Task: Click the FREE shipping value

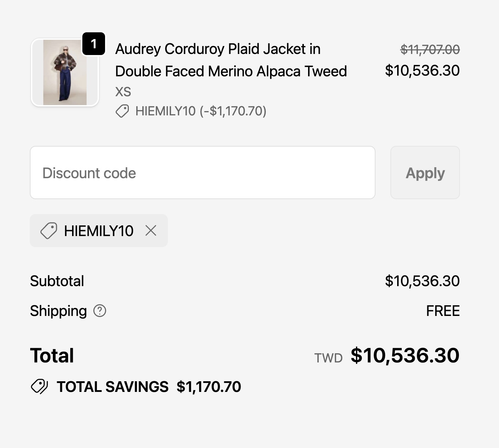Action: pos(443,311)
